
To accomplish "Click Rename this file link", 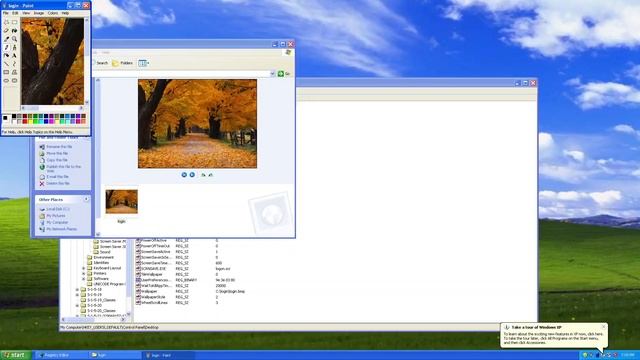I will click(59, 147).
